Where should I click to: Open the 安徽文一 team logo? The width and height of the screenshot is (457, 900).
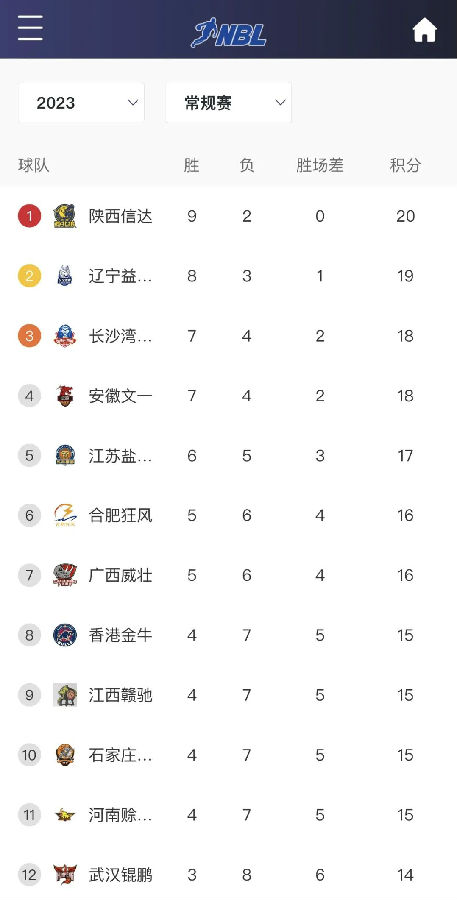point(65,396)
